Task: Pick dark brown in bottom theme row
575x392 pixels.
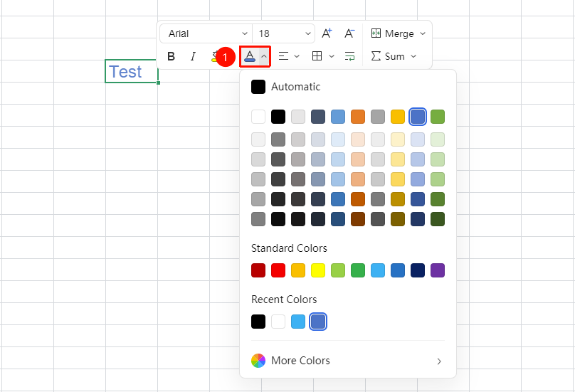Action: (358, 219)
